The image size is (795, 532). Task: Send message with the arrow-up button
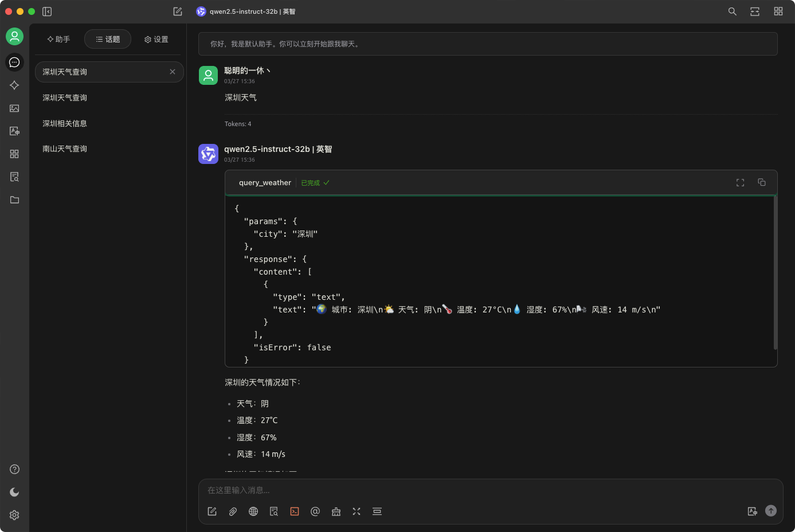(x=771, y=511)
